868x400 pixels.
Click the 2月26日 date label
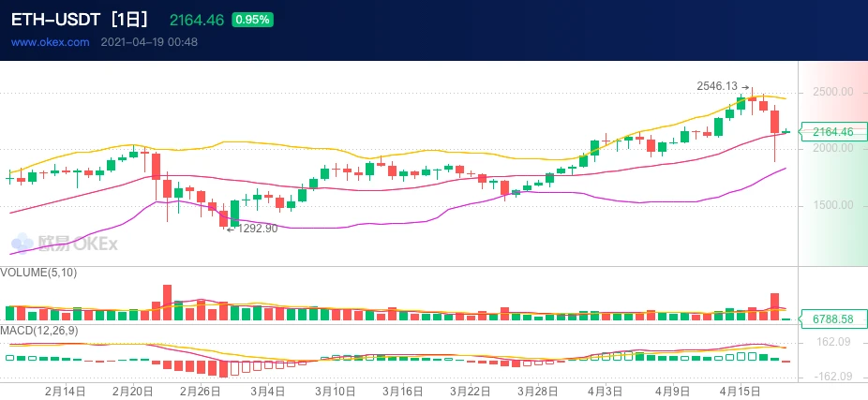[201, 392]
